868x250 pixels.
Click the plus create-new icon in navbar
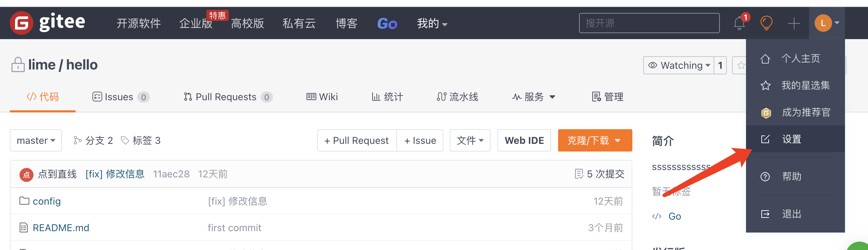tap(794, 23)
